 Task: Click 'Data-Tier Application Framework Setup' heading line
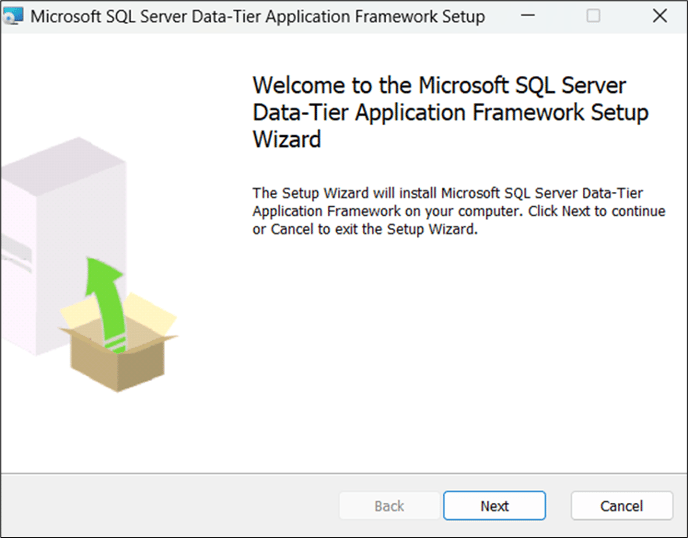point(450,112)
